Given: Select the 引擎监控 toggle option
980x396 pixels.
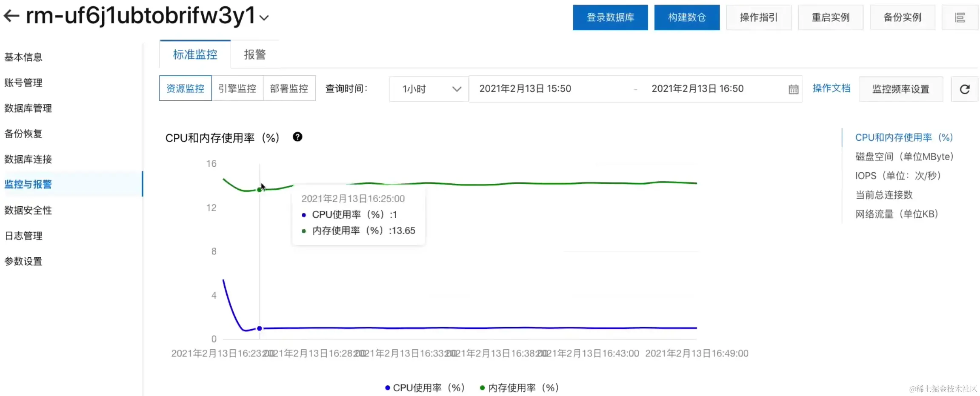Looking at the screenshot, I should 237,88.
